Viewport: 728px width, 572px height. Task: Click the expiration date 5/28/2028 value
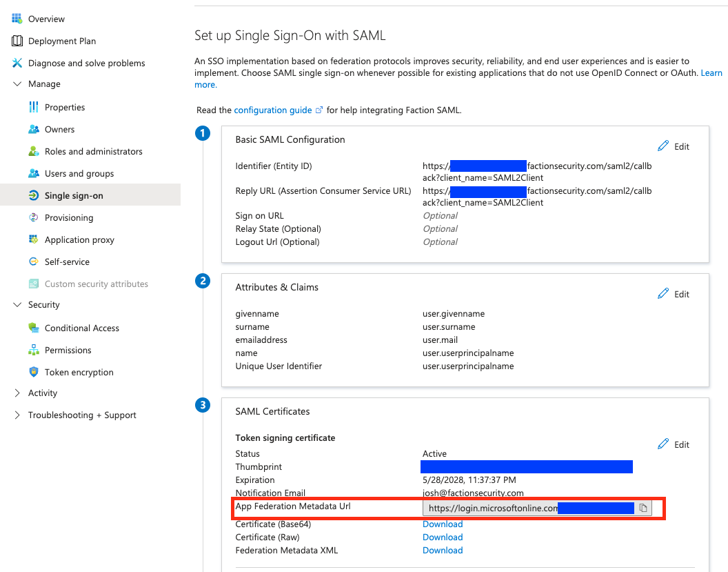pyautogui.click(x=469, y=480)
